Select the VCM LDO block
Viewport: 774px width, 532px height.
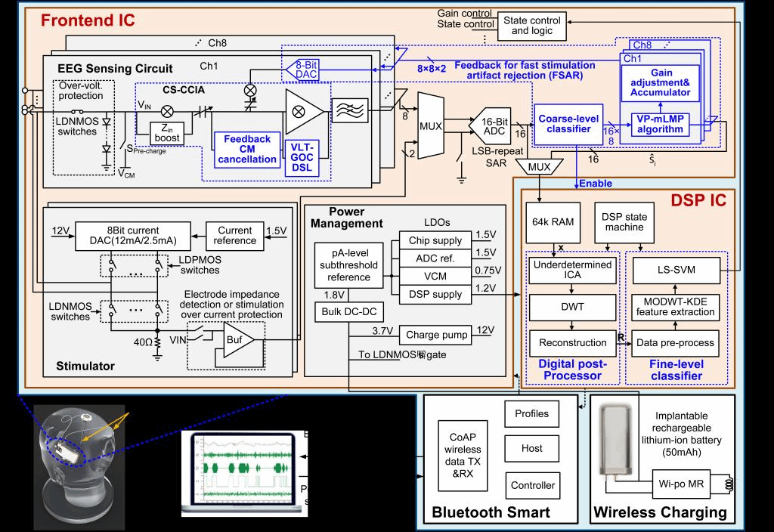[x=435, y=277]
